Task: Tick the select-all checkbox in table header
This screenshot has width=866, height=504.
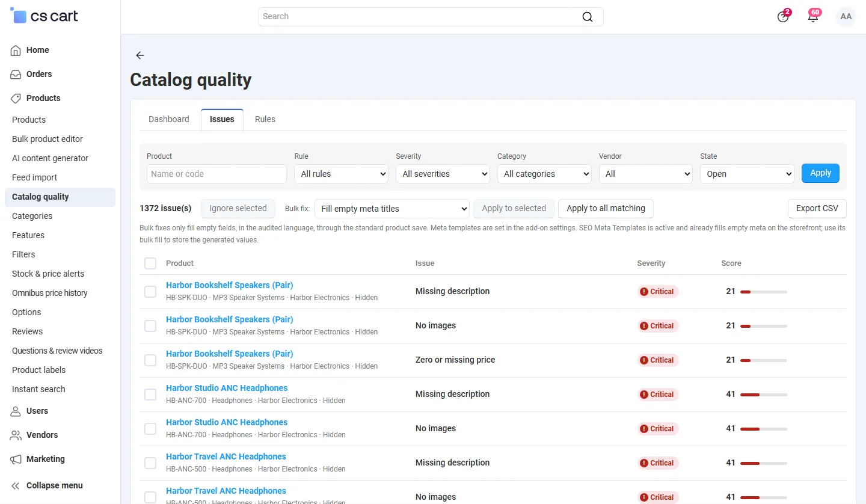Action: (150, 263)
